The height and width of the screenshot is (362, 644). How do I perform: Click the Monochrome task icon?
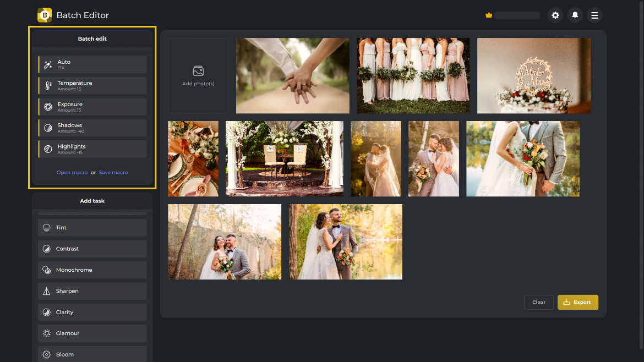pyautogui.click(x=45, y=270)
